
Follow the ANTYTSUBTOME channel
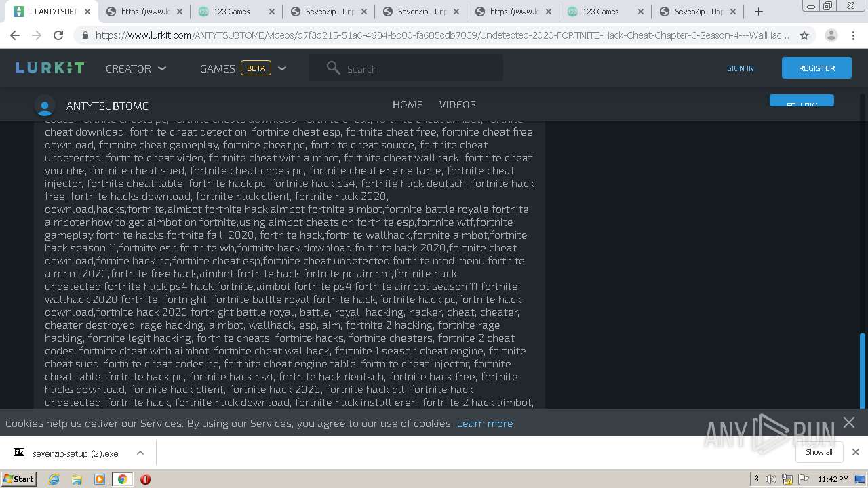click(x=802, y=101)
